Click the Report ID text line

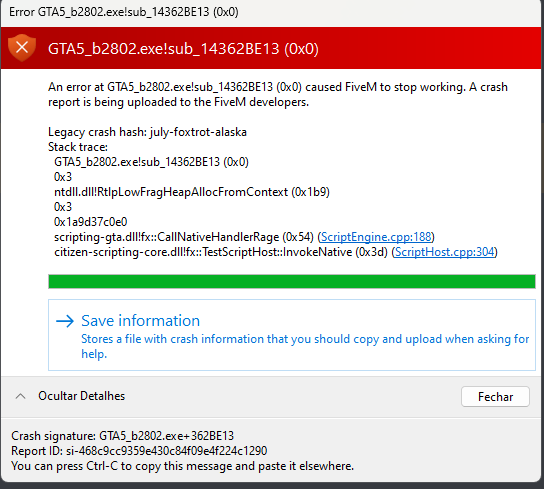pos(139,451)
